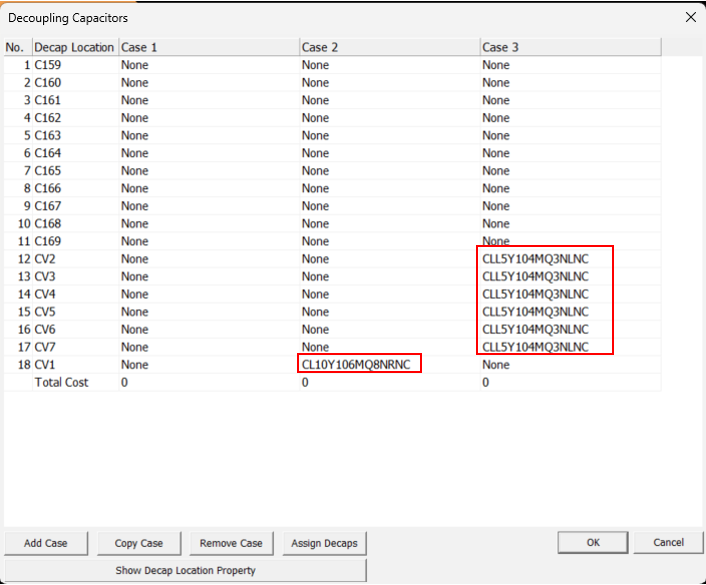
Task: Select the Case 1 column header
Action: [x=208, y=47]
